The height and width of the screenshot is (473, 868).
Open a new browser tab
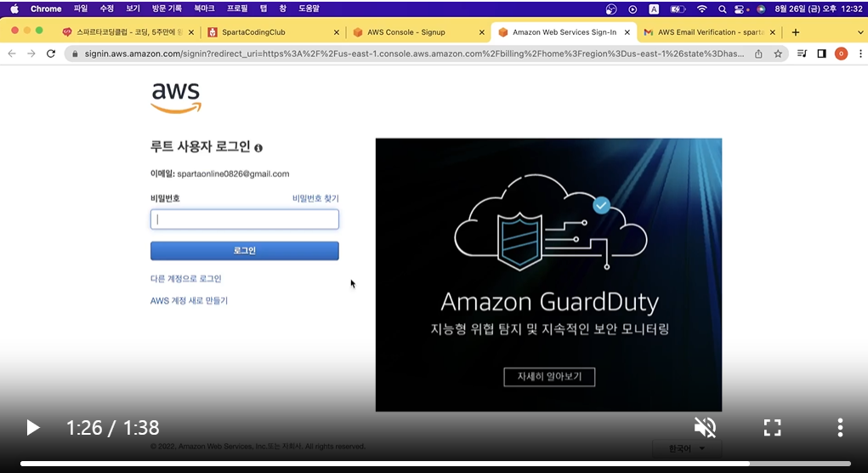click(x=796, y=32)
